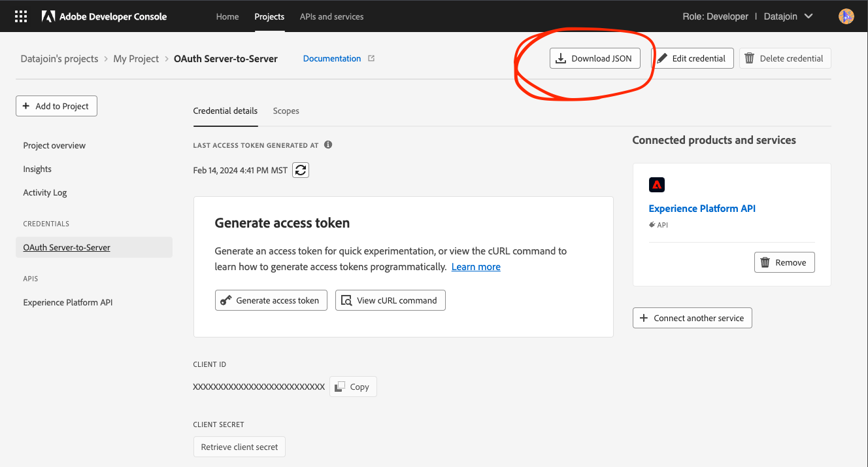
Task: Click the external link icon beside Documentation
Action: (x=371, y=58)
